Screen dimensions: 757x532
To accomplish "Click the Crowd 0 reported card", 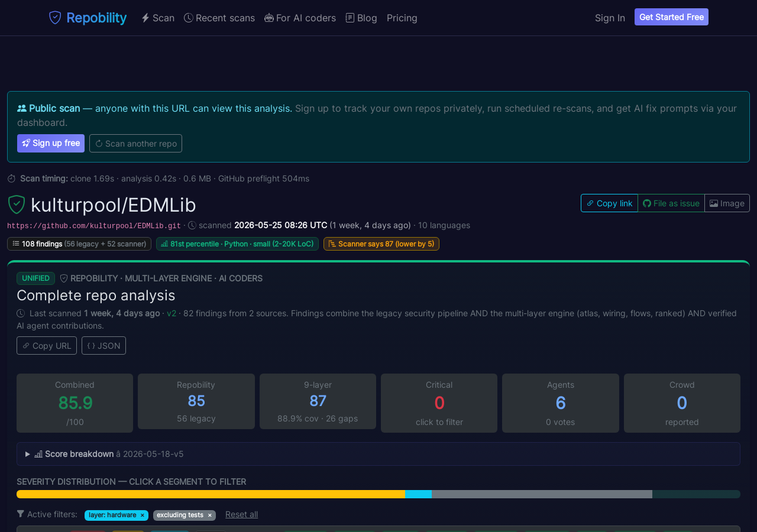I will (x=682, y=403).
